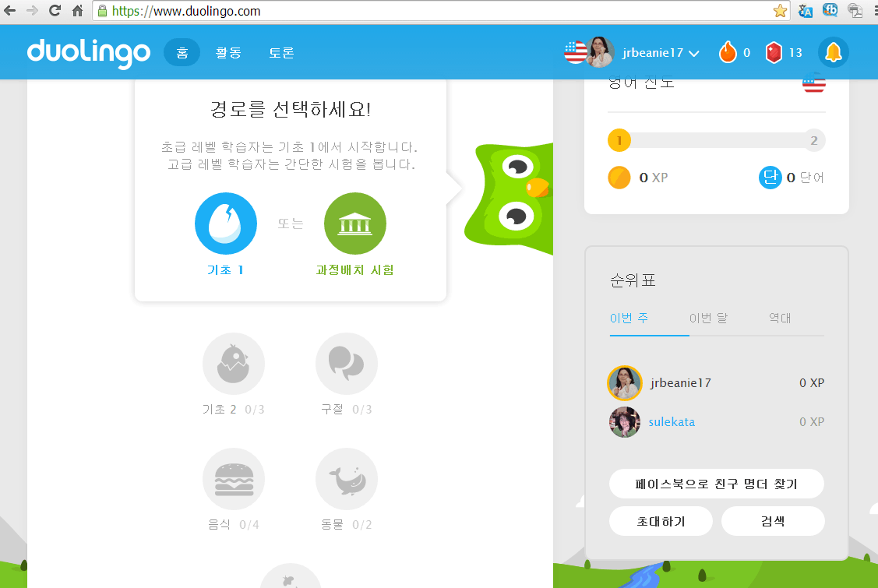The height and width of the screenshot is (588, 878).
Task: Open the 토론 navigation tab
Action: 281,53
